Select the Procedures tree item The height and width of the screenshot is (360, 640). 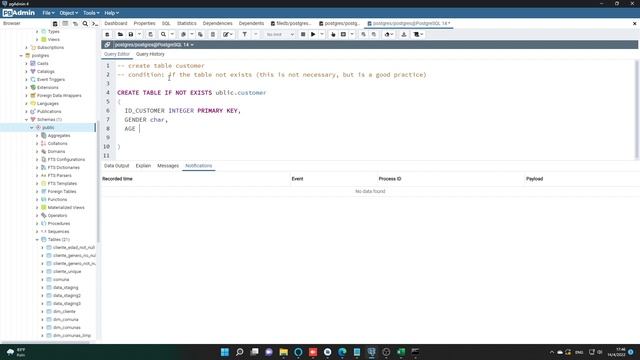click(x=59, y=224)
